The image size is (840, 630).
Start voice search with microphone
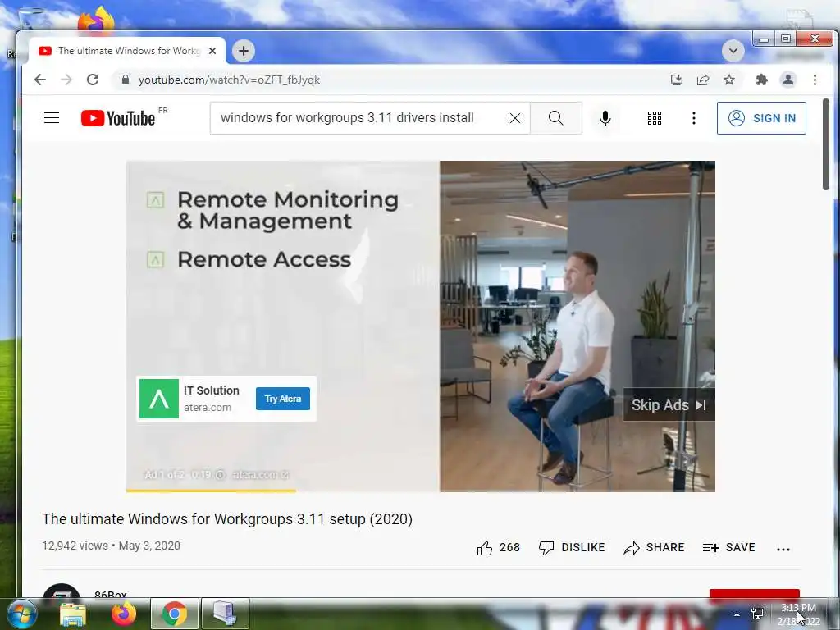605,118
